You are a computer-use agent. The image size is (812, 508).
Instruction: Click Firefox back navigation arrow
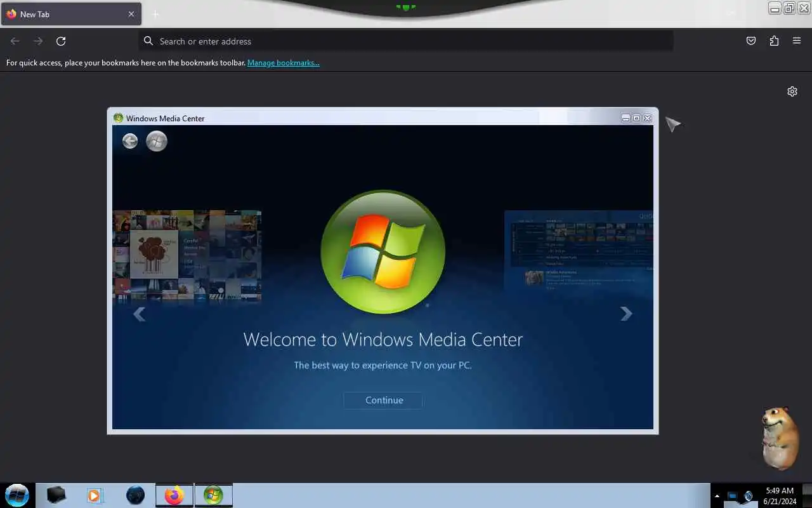[x=15, y=41]
